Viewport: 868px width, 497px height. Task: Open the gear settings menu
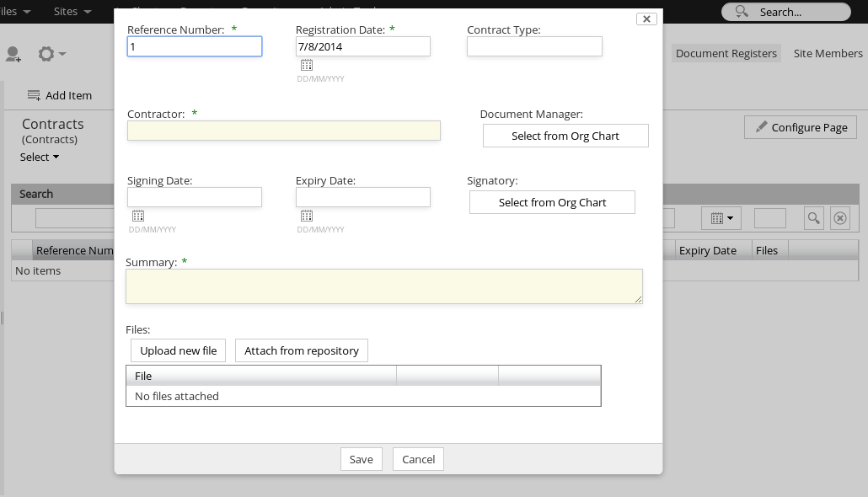51,55
